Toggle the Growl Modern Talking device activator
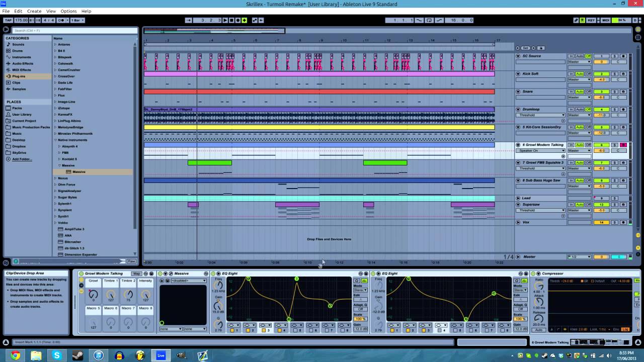Image resolution: width=644 pixels, height=362 pixels. 81,274
